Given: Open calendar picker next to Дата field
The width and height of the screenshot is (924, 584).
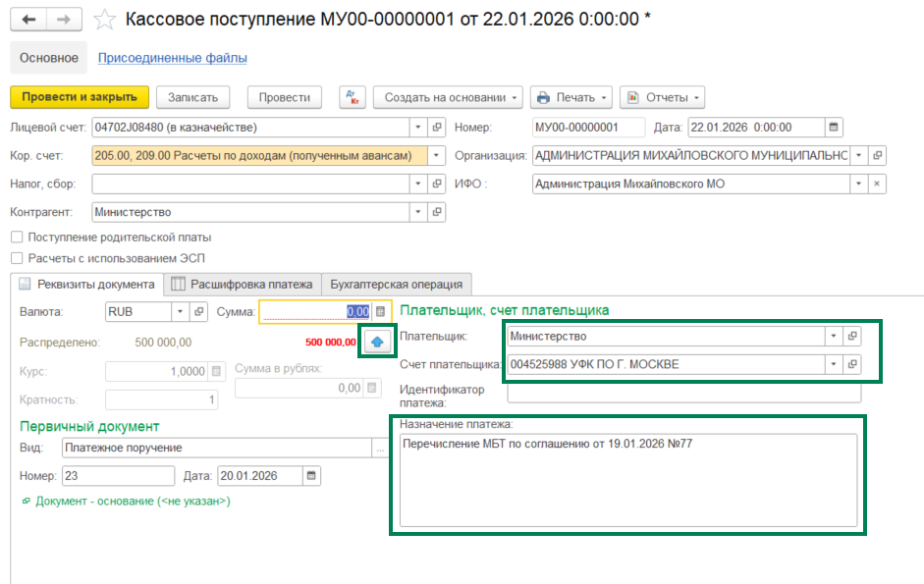Looking at the screenshot, I should pyautogui.click(x=834, y=128).
